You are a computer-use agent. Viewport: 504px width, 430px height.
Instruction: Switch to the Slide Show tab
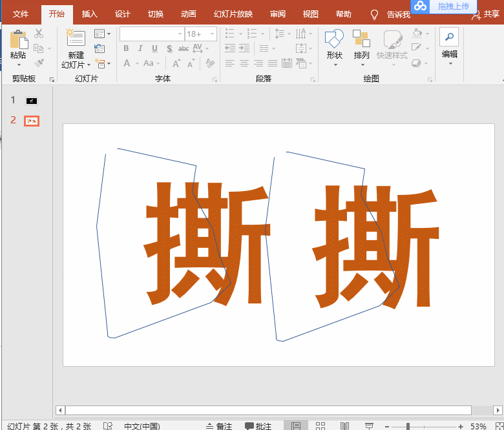[x=233, y=14]
